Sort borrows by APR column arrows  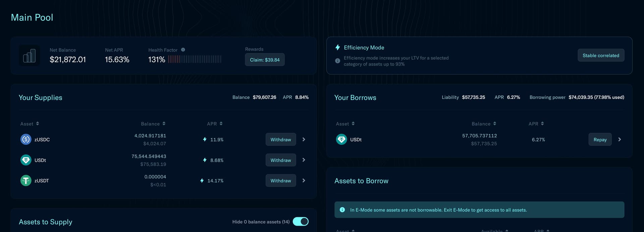pos(542,124)
